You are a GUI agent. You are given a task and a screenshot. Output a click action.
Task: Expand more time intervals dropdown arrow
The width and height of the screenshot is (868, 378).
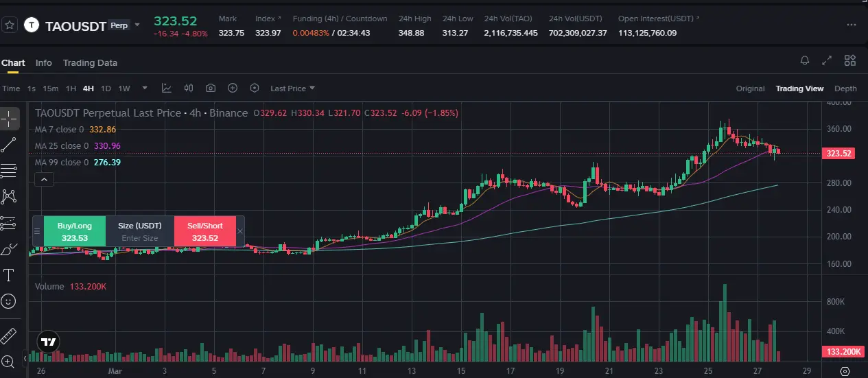click(145, 88)
